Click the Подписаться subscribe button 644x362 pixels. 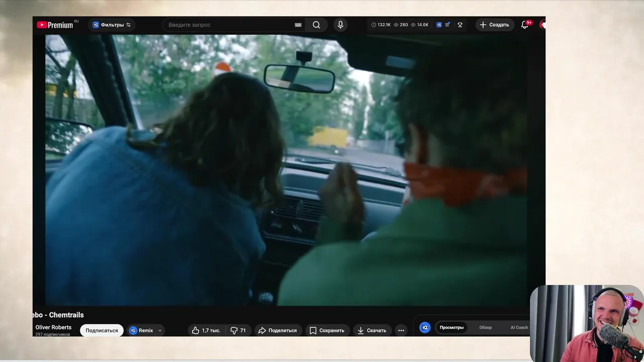coord(102,330)
